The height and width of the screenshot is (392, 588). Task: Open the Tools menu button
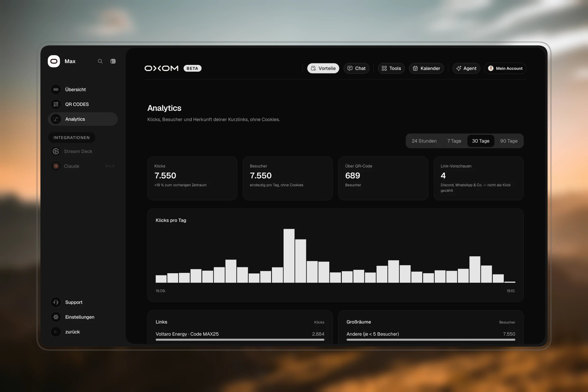391,68
